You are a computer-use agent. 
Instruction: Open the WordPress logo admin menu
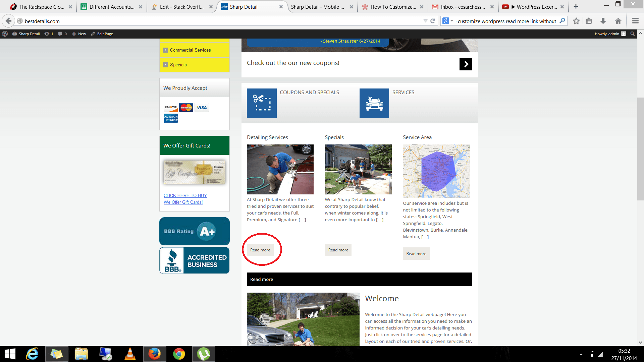click(x=5, y=34)
